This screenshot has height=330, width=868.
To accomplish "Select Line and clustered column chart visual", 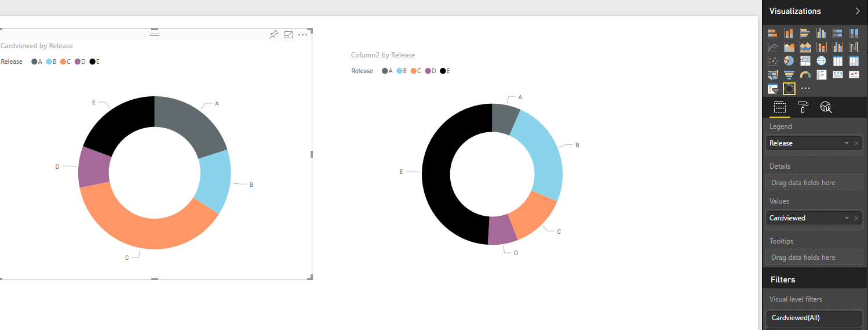I will (837, 47).
